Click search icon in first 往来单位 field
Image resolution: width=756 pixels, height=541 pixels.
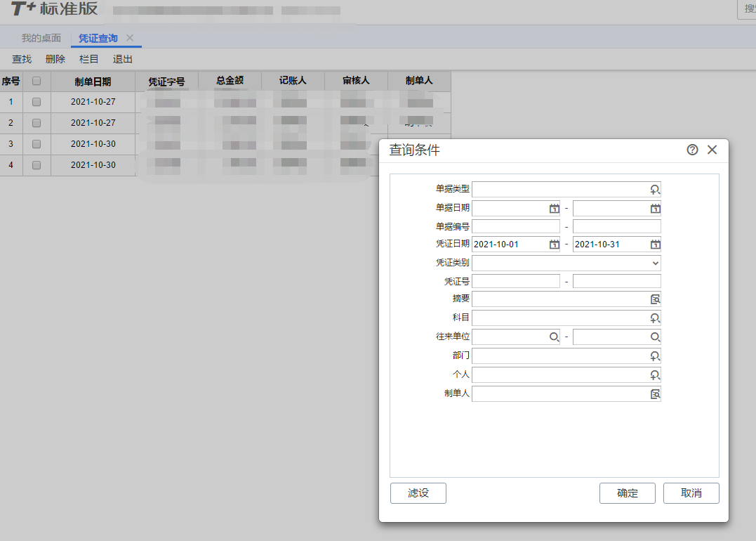(x=555, y=337)
